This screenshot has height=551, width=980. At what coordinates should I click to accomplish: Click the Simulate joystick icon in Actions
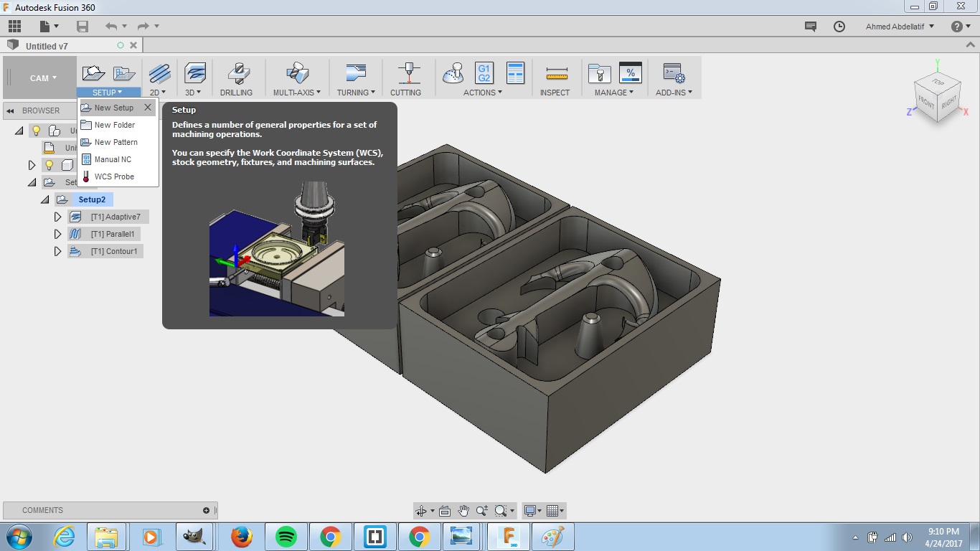(454, 73)
